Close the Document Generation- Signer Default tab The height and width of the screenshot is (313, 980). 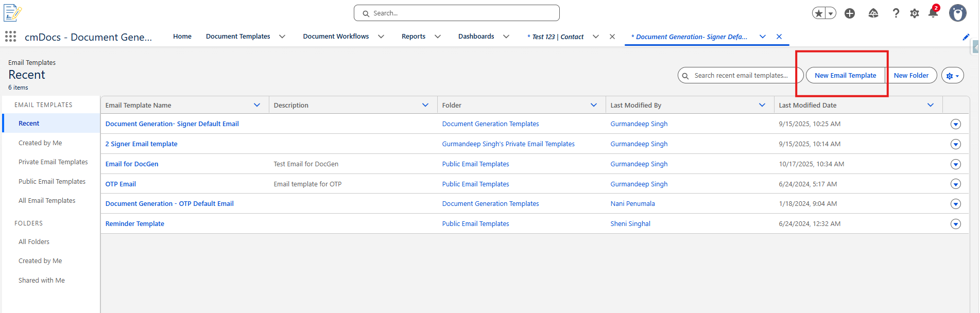(779, 37)
